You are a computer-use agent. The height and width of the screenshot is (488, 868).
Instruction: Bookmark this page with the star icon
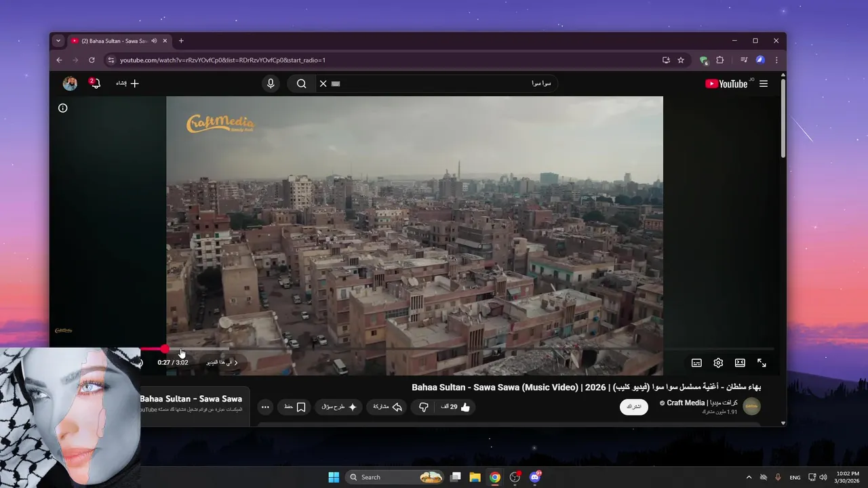pos(681,60)
